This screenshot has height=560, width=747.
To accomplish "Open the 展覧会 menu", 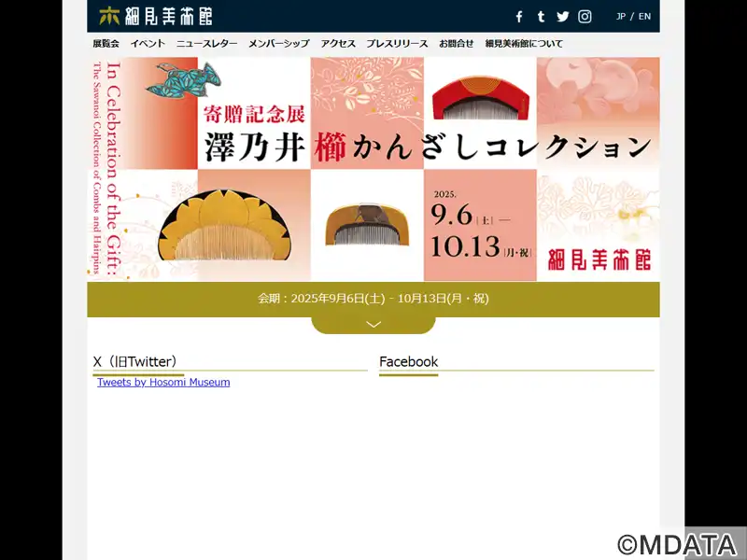I will click(106, 43).
